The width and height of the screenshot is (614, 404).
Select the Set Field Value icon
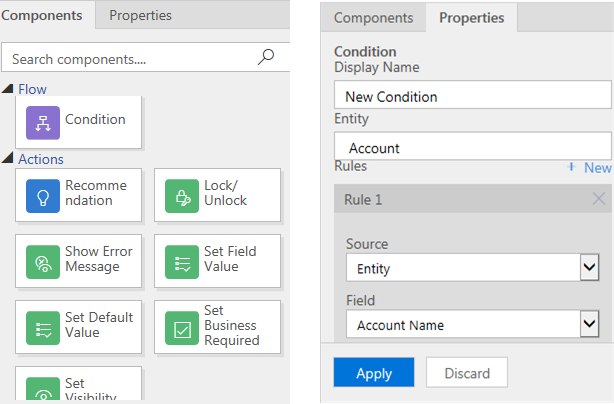point(182,260)
